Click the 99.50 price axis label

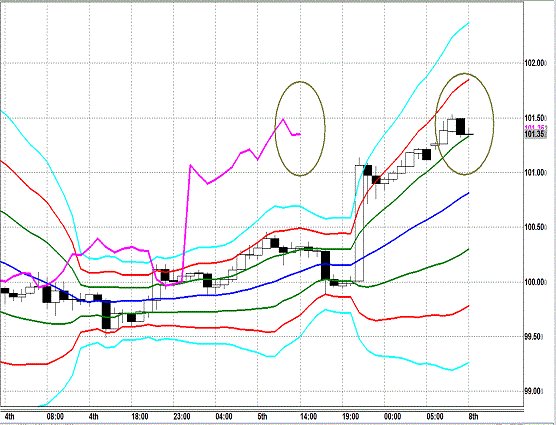tap(534, 337)
